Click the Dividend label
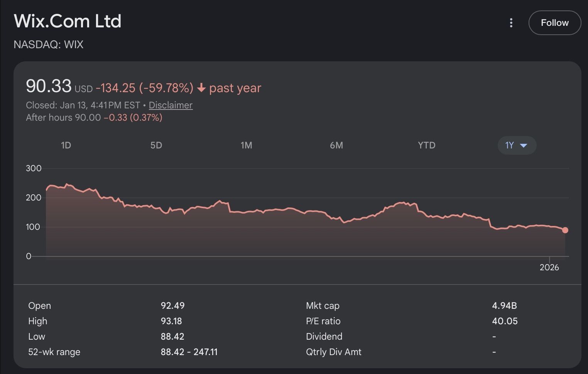The height and width of the screenshot is (374, 588). [324, 337]
